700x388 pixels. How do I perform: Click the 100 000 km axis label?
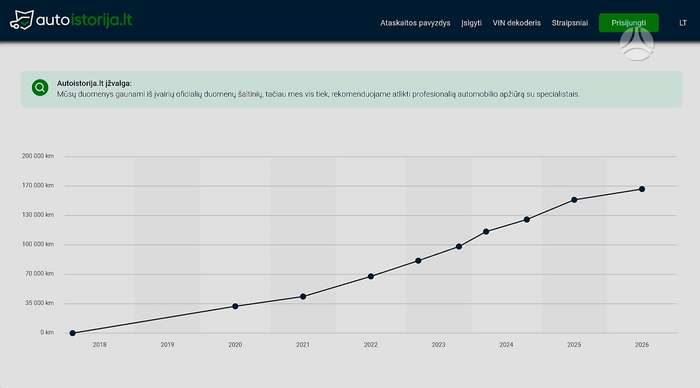38,244
